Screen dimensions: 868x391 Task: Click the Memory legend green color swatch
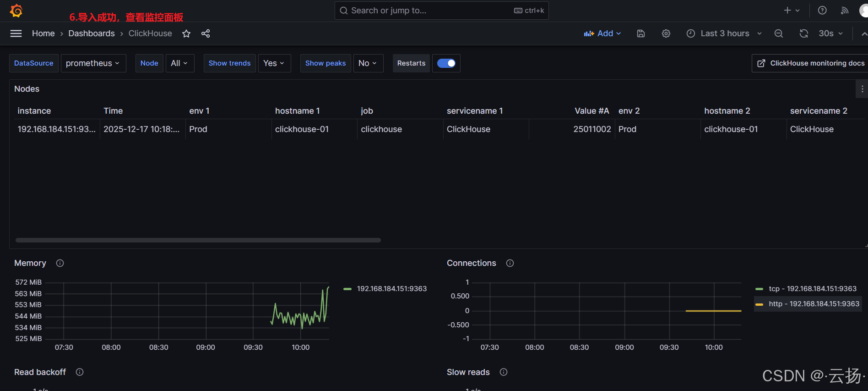click(x=347, y=289)
